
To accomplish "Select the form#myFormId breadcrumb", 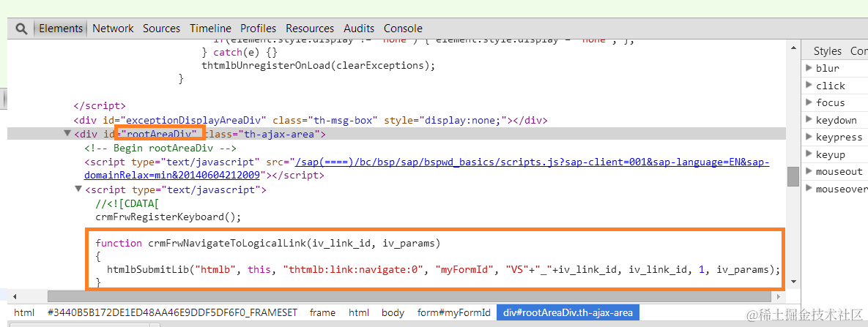I will (x=454, y=312).
